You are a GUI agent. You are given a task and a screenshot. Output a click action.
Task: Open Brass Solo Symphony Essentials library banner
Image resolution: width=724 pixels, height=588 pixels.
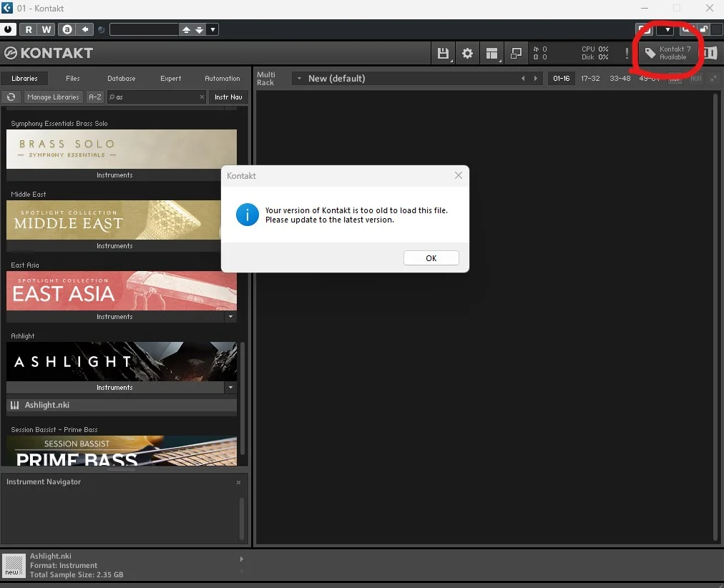122,149
